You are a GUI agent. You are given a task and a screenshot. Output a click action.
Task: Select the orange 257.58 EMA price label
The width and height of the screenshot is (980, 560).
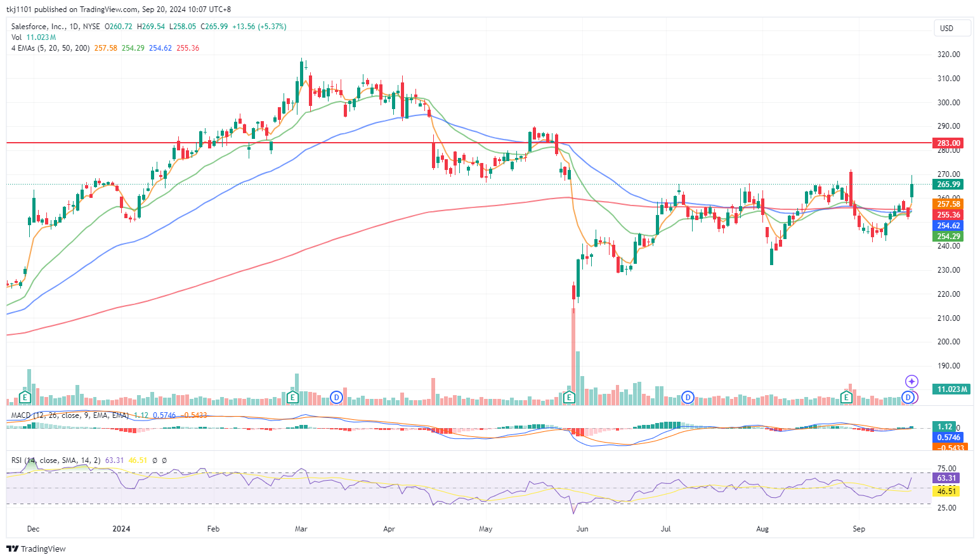948,204
